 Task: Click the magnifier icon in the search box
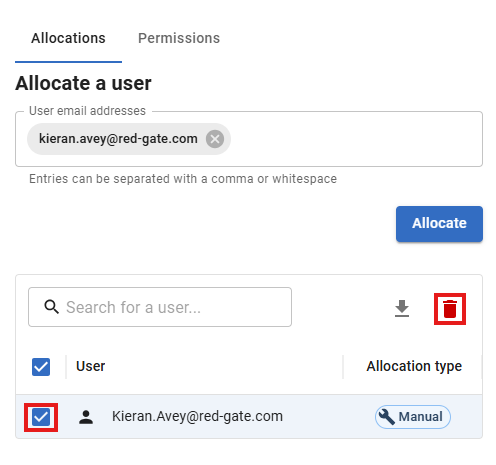(51, 307)
